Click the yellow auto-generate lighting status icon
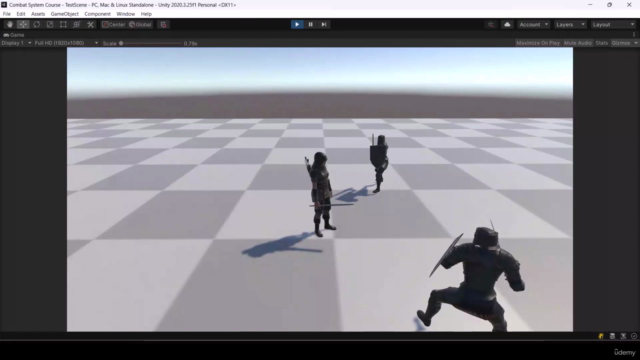The width and height of the screenshot is (640, 360). (x=601, y=336)
